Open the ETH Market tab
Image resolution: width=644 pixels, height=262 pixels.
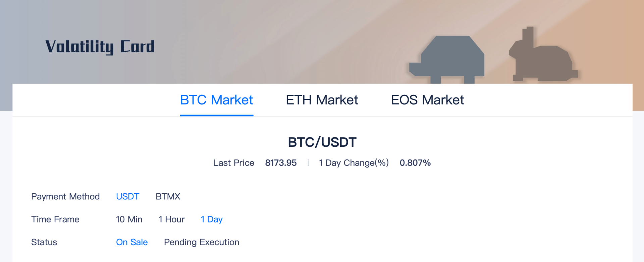pos(322,100)
